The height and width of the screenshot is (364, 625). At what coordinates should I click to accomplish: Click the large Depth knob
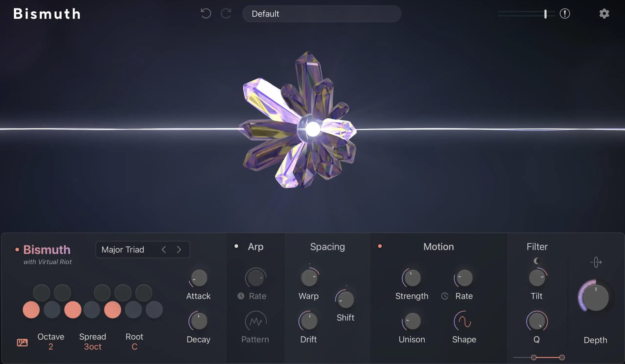595,297
